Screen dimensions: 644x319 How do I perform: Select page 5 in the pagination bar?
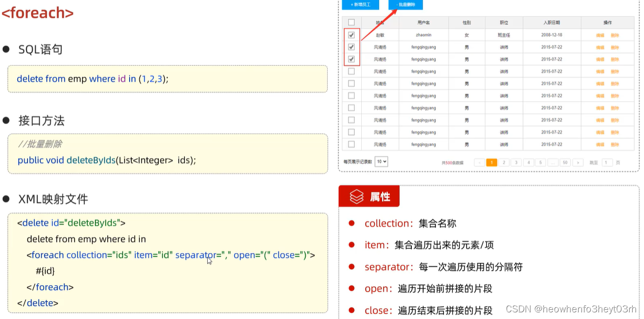coord(541,162)
